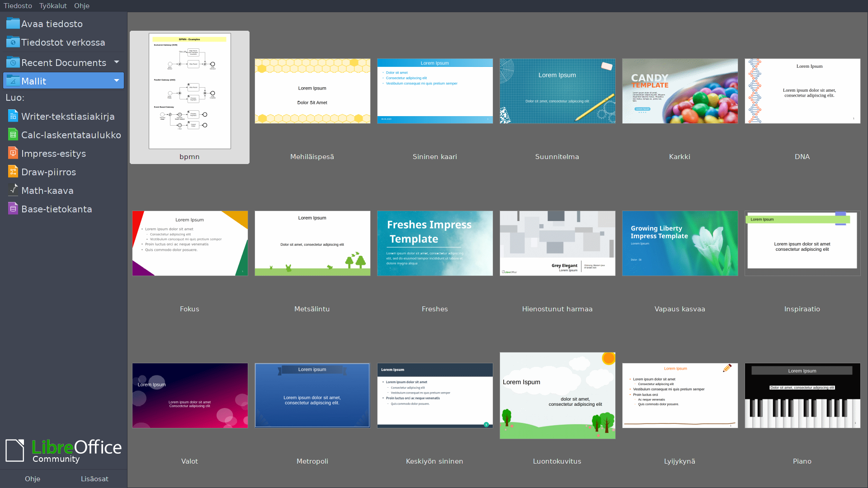868x488 pixels.
Task: Choose the Karkki candy template
Action: [679, 91]
